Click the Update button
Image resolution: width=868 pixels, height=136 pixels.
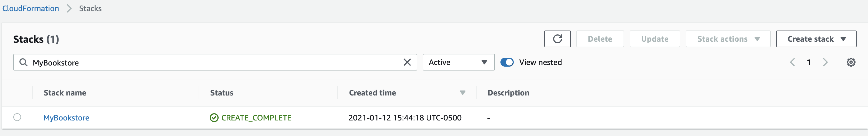pyautogui.click(x=655, y=39)
